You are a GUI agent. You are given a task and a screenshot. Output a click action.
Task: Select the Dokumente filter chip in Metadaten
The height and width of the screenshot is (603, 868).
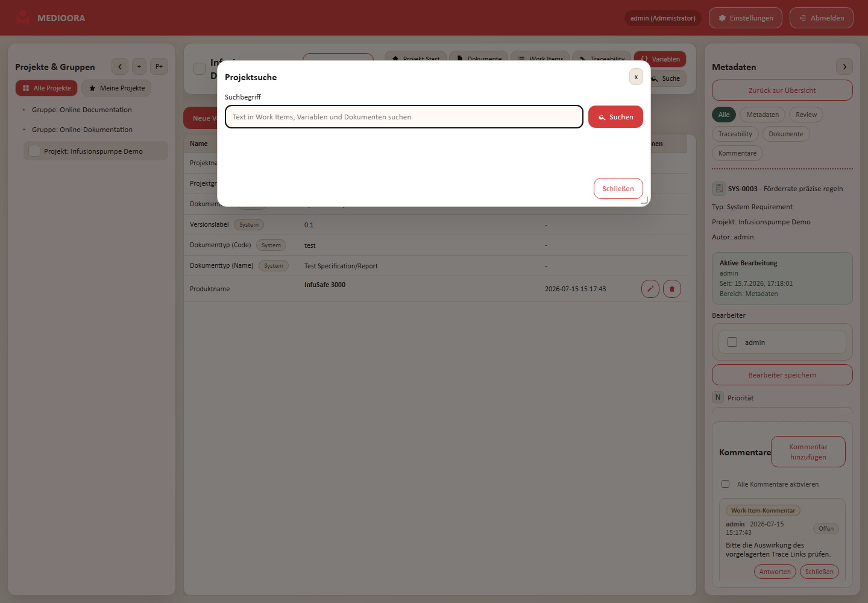click(786, 134)
